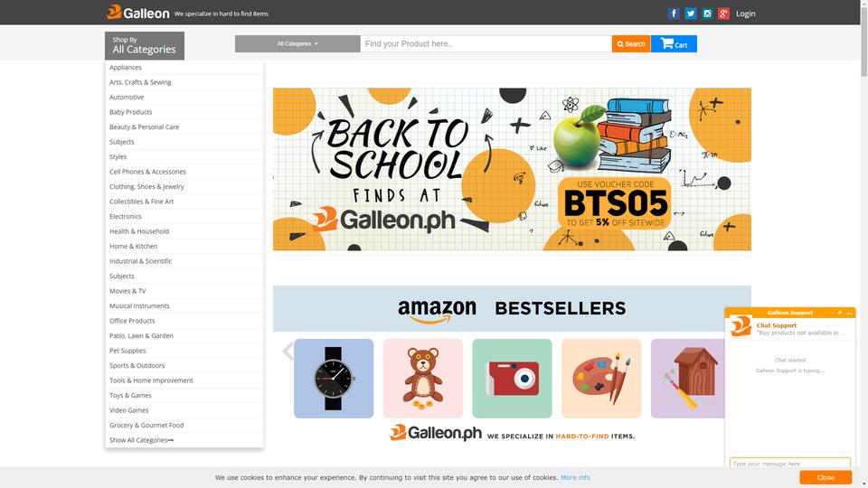Screen dimensions: 868x488
Task: Click the Login link
Action: tap(746, 14)
